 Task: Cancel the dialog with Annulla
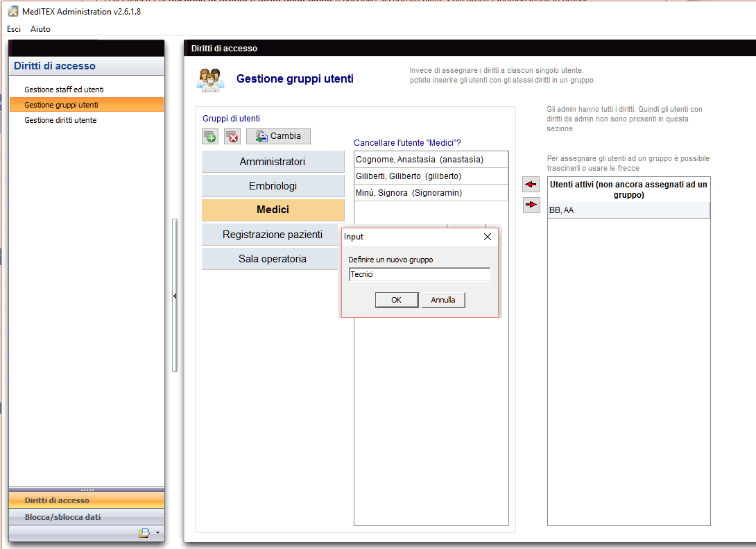(x=443, y=300)
